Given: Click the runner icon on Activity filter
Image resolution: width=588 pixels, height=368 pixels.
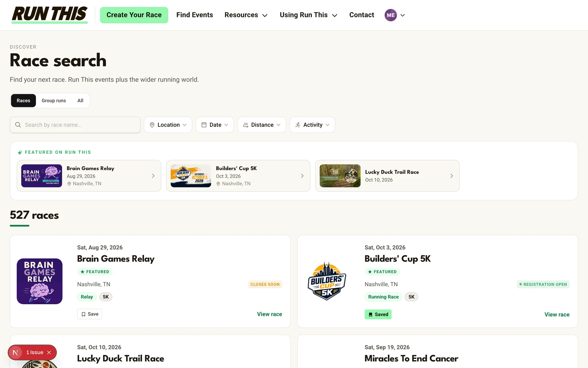Looking at the screenshot, I should tap(298, 125).
